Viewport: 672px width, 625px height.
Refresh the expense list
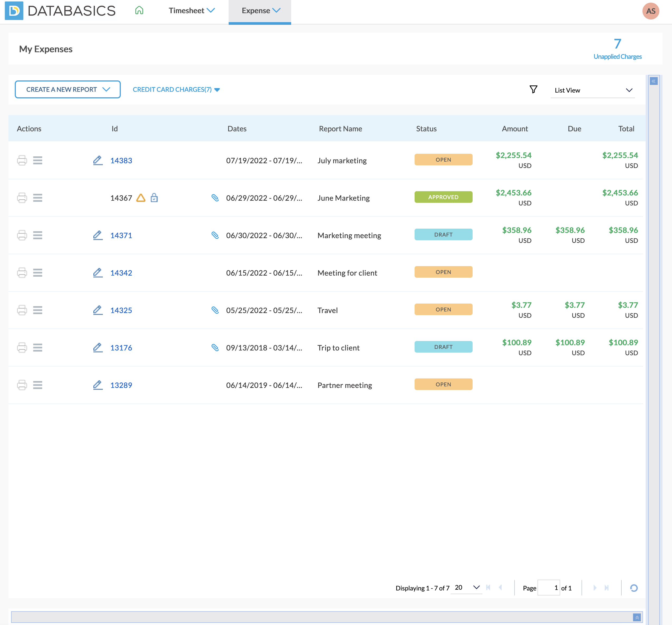pos(633,588)
